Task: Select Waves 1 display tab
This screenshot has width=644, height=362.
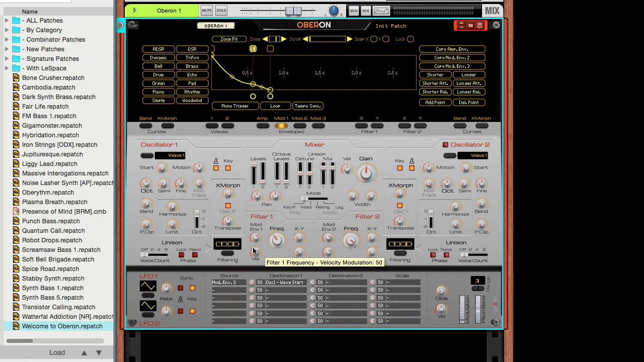Action: coord(212,126)
